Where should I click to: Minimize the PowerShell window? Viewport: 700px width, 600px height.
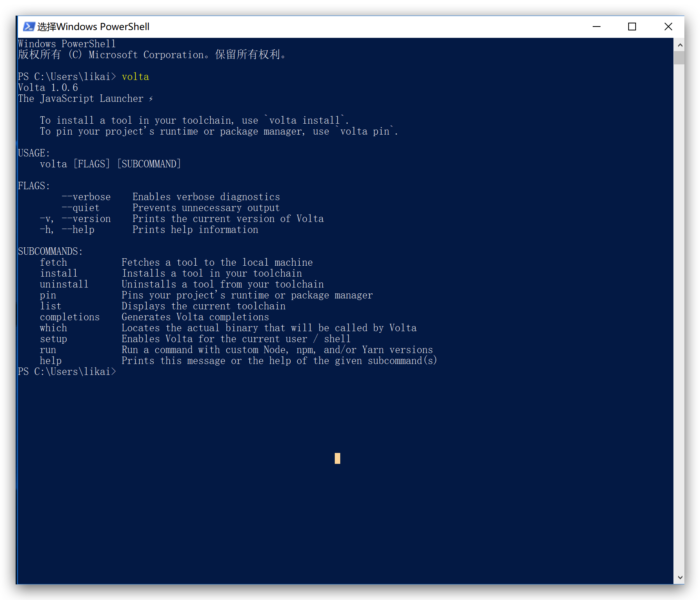[596, 27]
